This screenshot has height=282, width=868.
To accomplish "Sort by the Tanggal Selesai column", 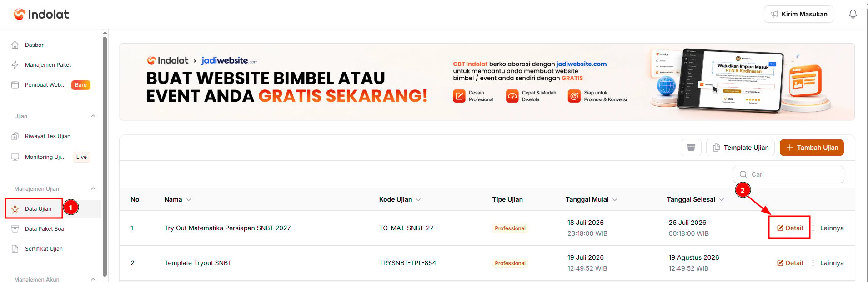I will coord(696,199).
